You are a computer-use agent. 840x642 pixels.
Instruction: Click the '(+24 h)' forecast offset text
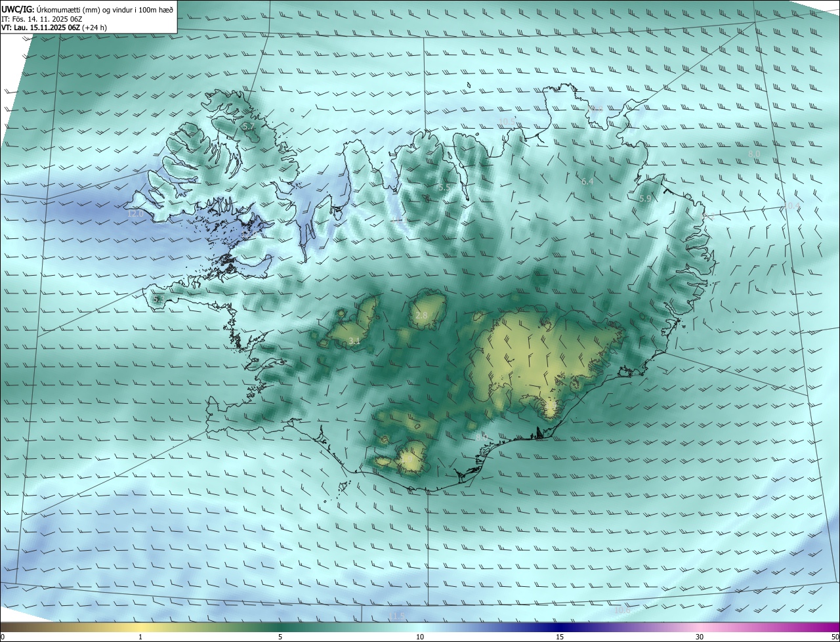(x=94, y=28)
